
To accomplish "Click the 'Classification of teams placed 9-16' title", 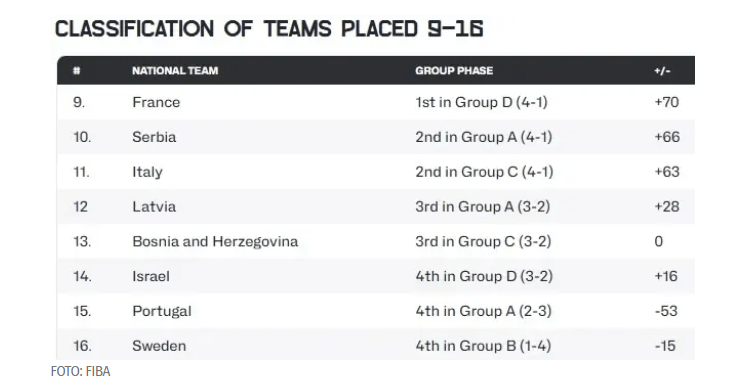I will [269, 29].
